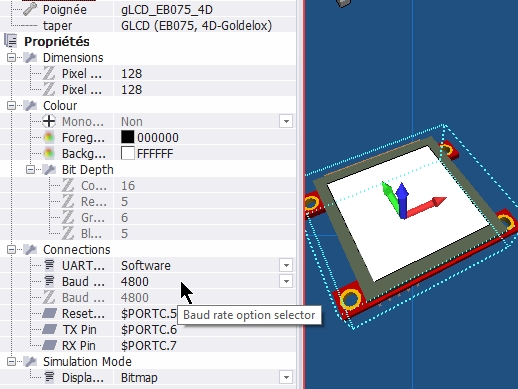Click the wrench icon beside Poignée
This screenshot has width=518, height=389.
(30, 9)
